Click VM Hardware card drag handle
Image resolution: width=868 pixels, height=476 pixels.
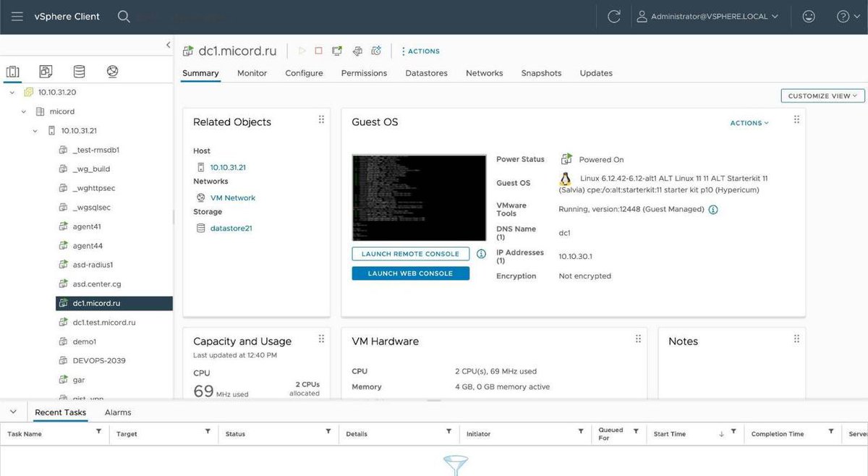(x=638, y=339)
